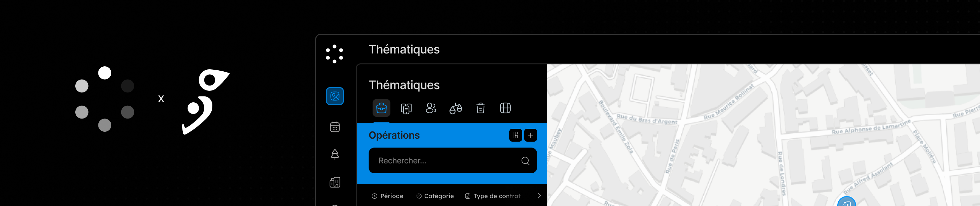The image size is (980, 206).
Task: Open the Type de contrat filter
Action: tap(493, 196)
